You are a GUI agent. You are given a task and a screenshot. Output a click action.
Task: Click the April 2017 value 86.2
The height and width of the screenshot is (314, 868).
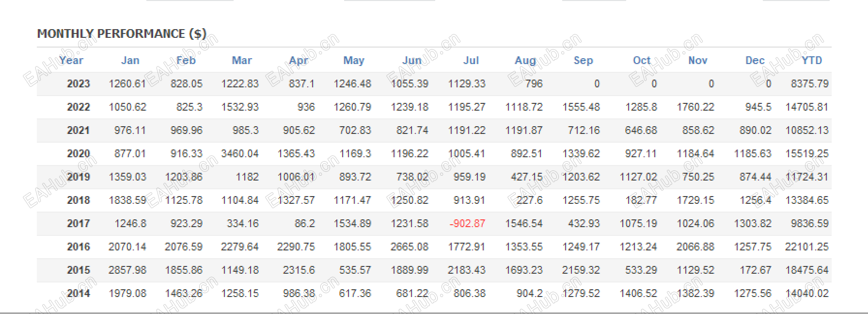[x=304, y=223]
